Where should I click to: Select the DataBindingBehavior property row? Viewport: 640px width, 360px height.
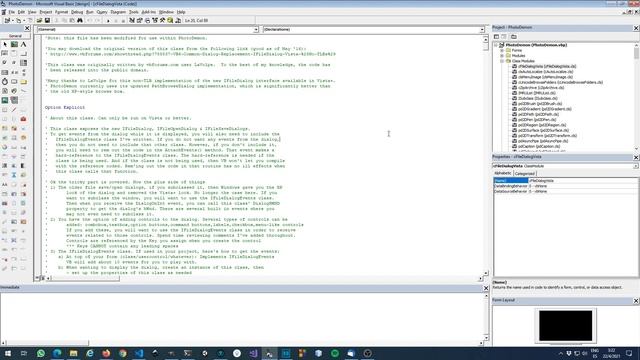click(x=566, y=186)
